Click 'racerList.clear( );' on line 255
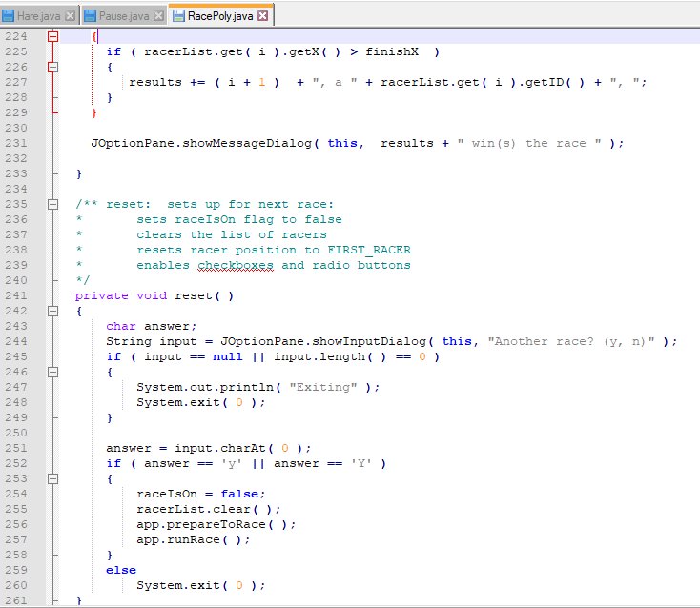 [x=209, y=509]
